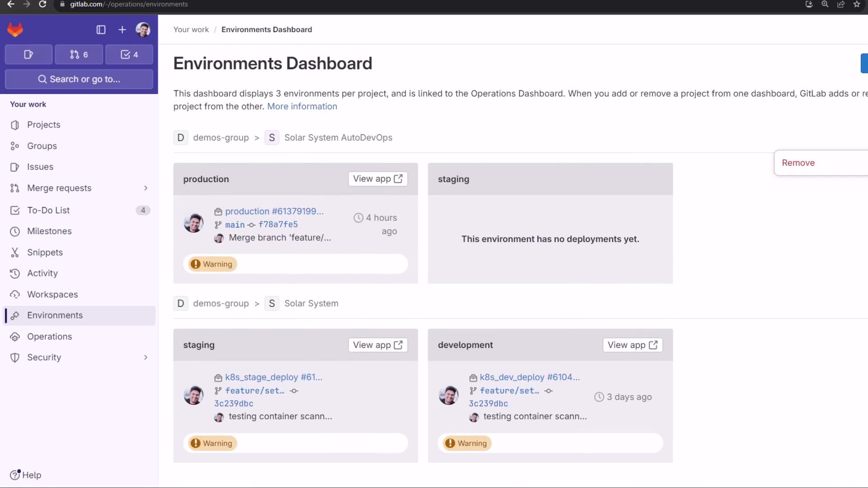
Task: Open testing container scann commit on development
Action: pos(535,417)
